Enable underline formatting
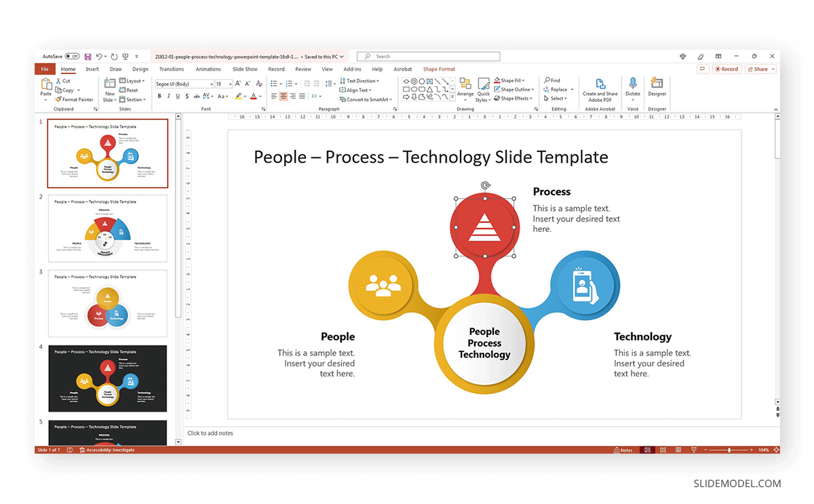 pos(177,96)
